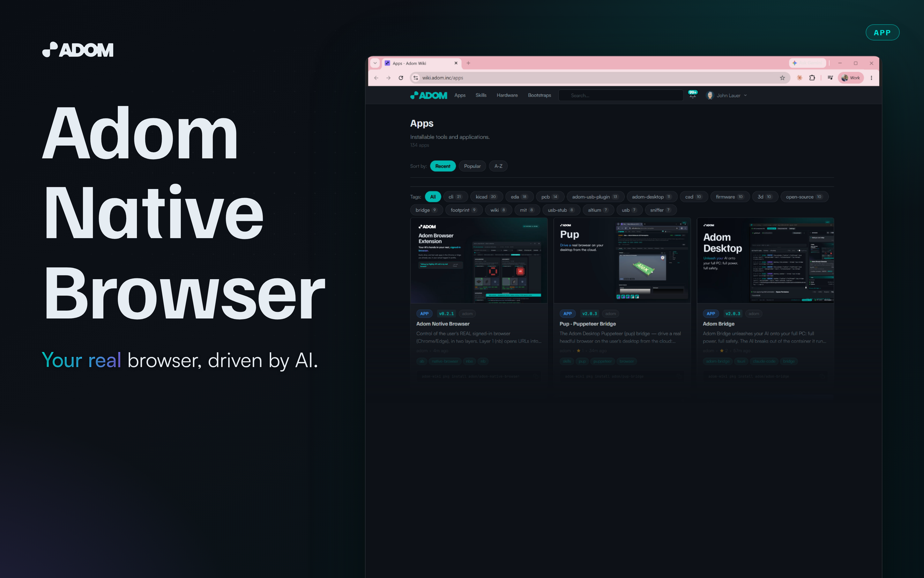Click the star rating on Adom Bridge card
Viewport: 924px width, 578px height.
[x=722, y=350]
